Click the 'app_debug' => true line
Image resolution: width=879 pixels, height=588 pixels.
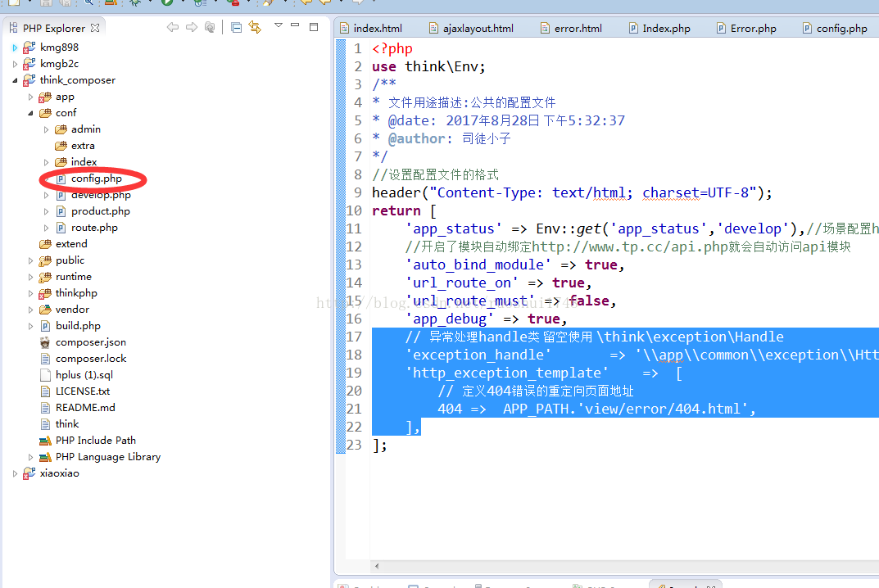click(x=486, y=319)
